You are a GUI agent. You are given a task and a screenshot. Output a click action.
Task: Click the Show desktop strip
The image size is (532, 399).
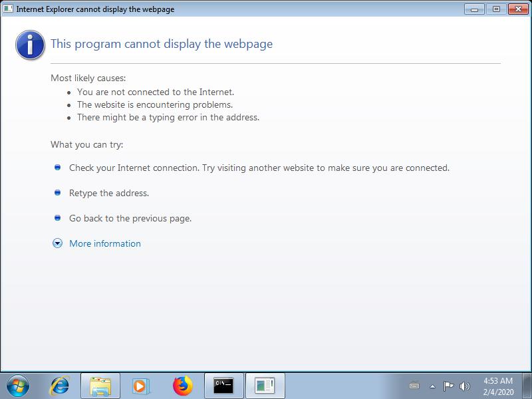(x=528, y=386)
